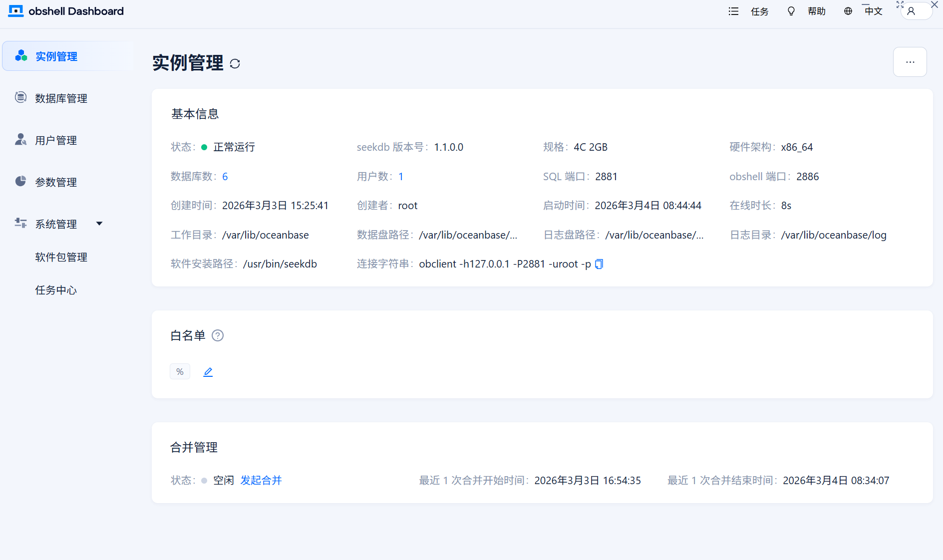Click the refresh icon beside 实例管理 title
Viewport: 943px width, 560px height.
point(235,64)
